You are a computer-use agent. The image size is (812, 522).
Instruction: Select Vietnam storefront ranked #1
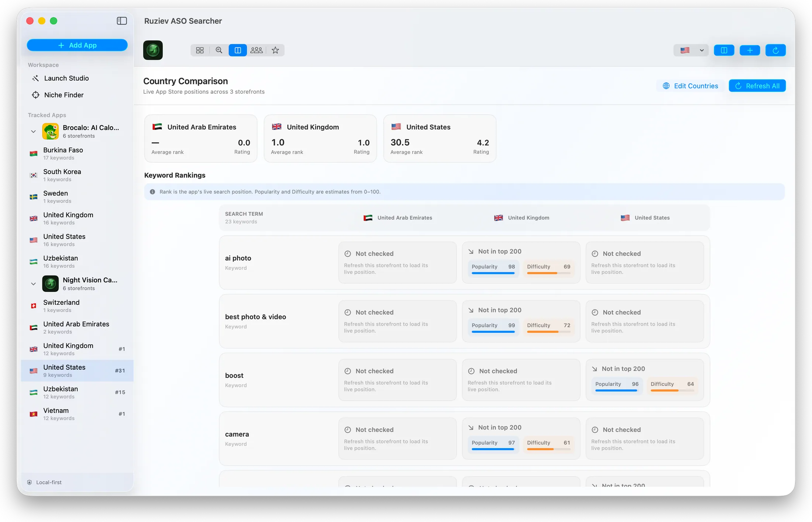77,414
